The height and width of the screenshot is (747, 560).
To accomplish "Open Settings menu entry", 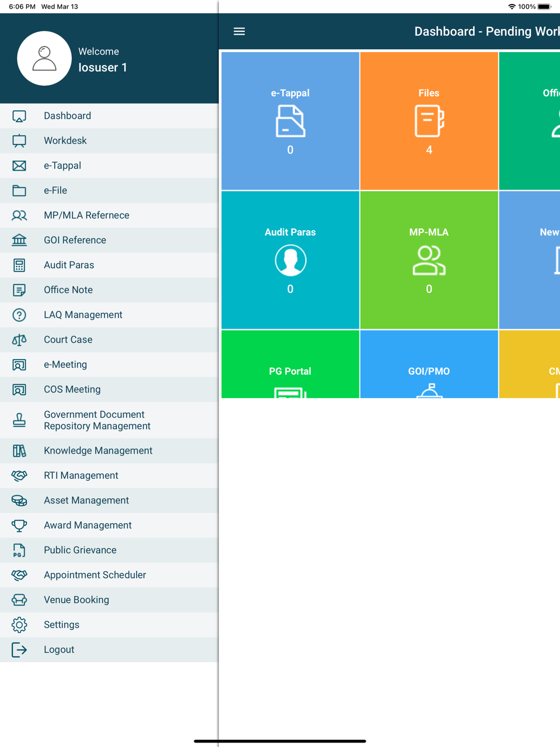I will [x=109, y=625].
